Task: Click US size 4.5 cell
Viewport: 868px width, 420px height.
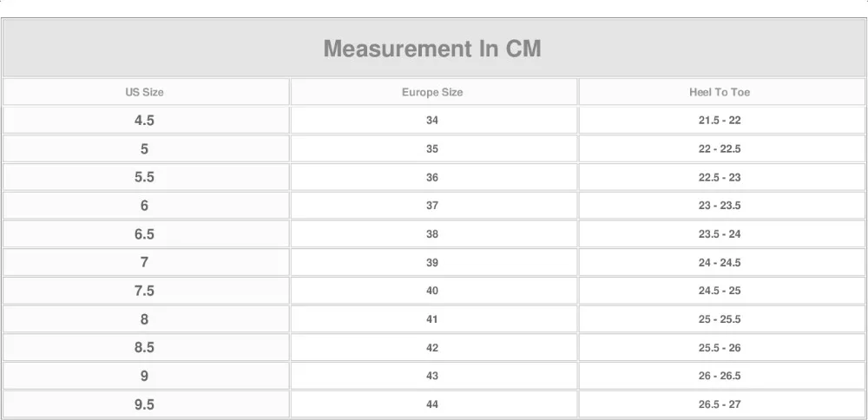Action: [144, 121]
